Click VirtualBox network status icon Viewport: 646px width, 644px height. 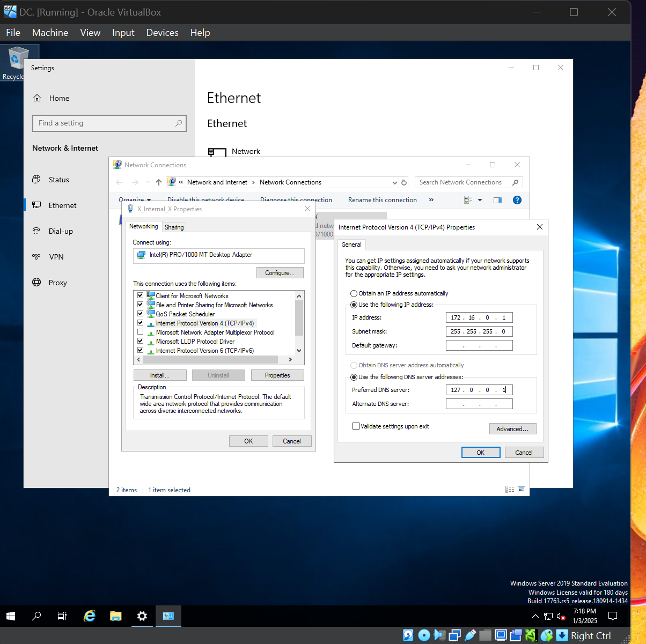(x=454, y=635)
